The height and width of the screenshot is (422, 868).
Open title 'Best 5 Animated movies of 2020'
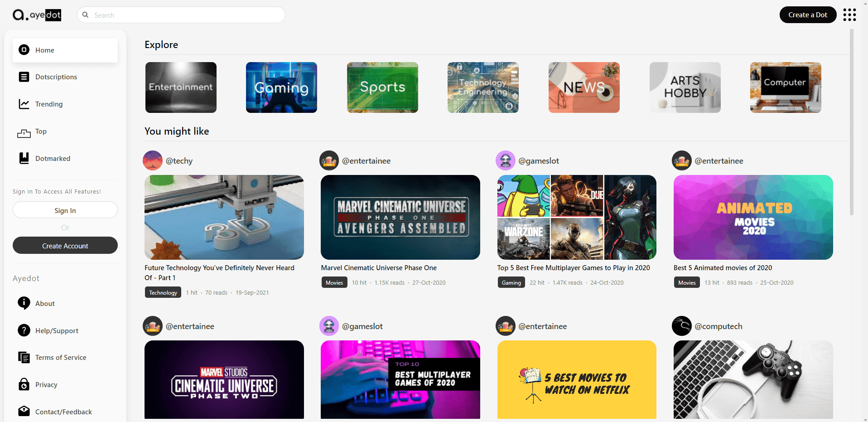coord(723,268)
